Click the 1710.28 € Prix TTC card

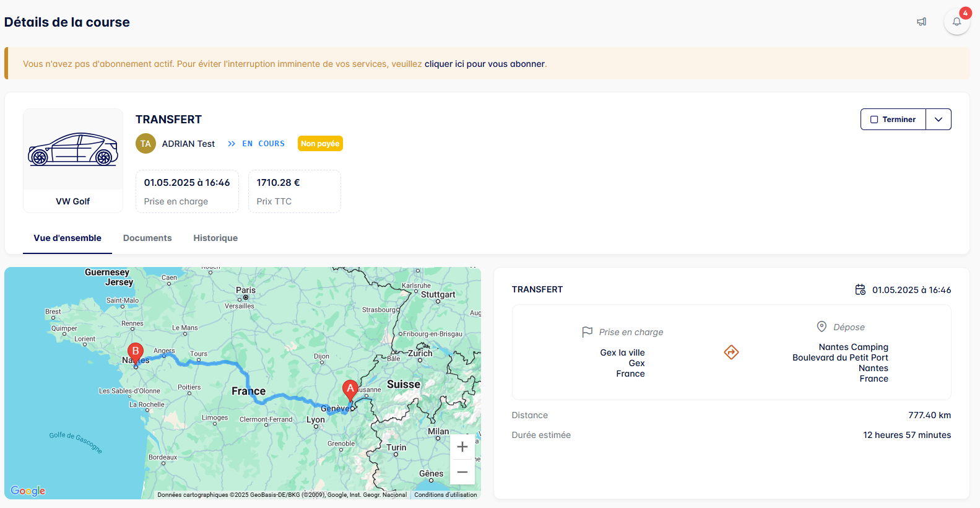(x=295, y=191)
